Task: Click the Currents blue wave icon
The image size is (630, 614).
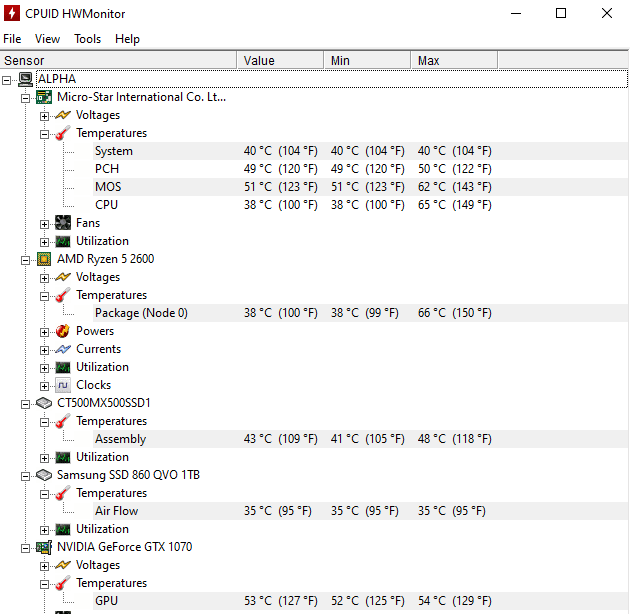Action: pos(63,349)
